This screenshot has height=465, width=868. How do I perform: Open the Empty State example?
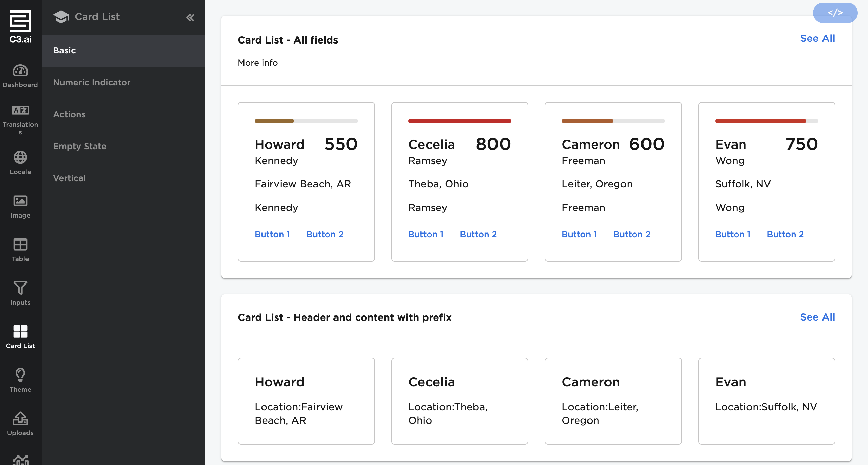79,146
